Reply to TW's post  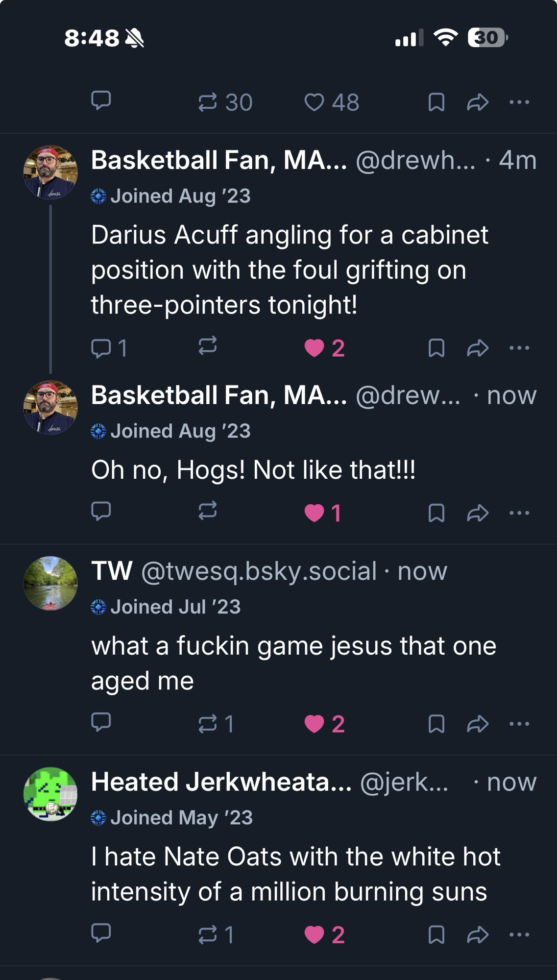point(101,722)
